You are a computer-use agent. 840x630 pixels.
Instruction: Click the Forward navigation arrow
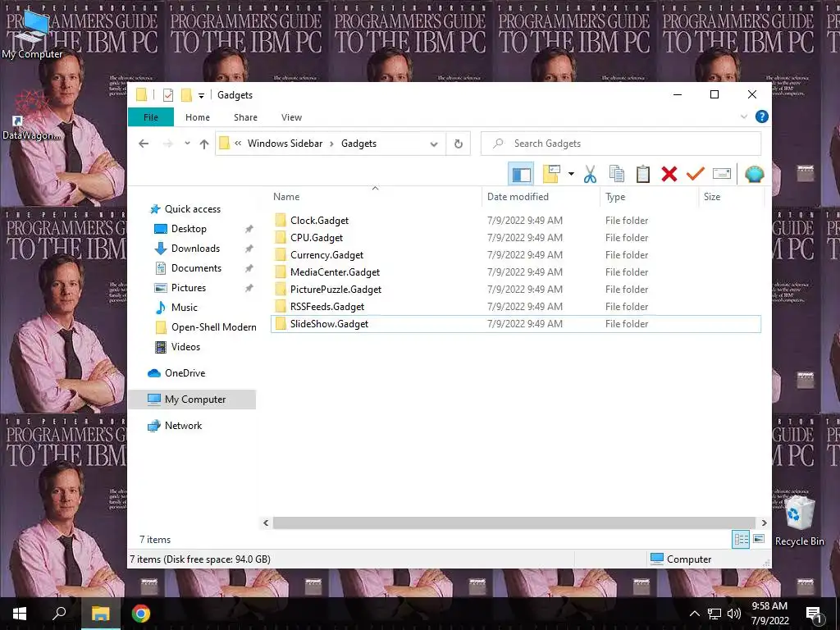[x=167, y=144]
